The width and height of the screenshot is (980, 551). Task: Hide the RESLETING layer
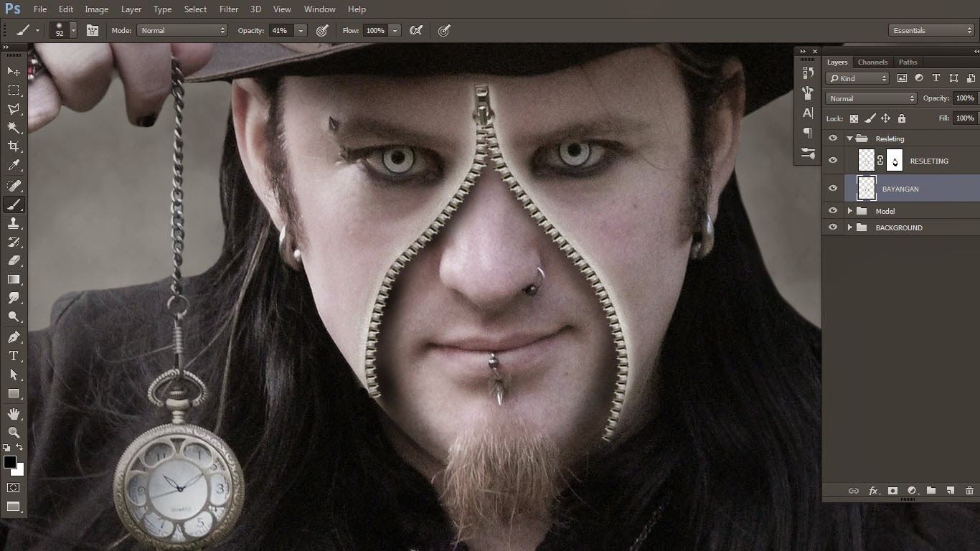tap(833, 161)
